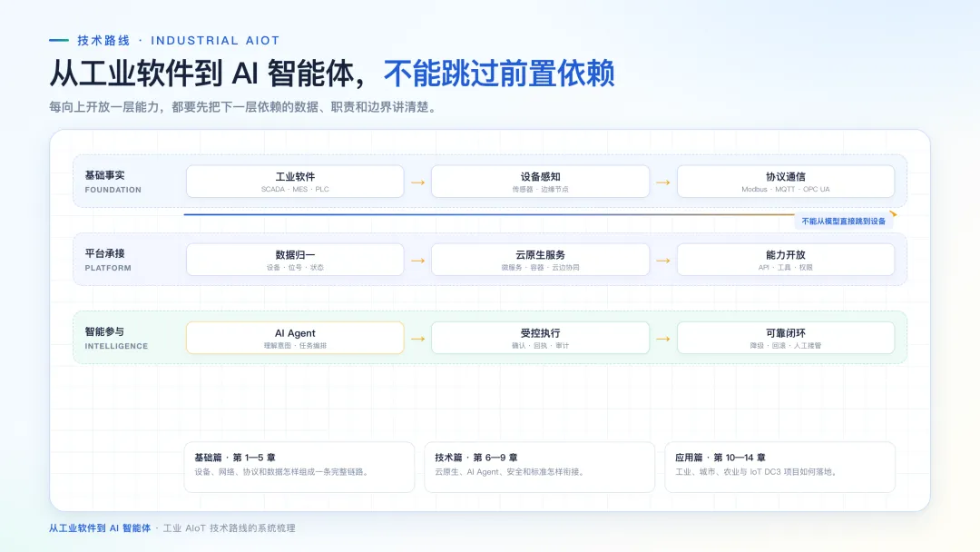Click the 从工业软件到 AI 智能体 footer link
The image size is (980, 552).
point(100,528)
